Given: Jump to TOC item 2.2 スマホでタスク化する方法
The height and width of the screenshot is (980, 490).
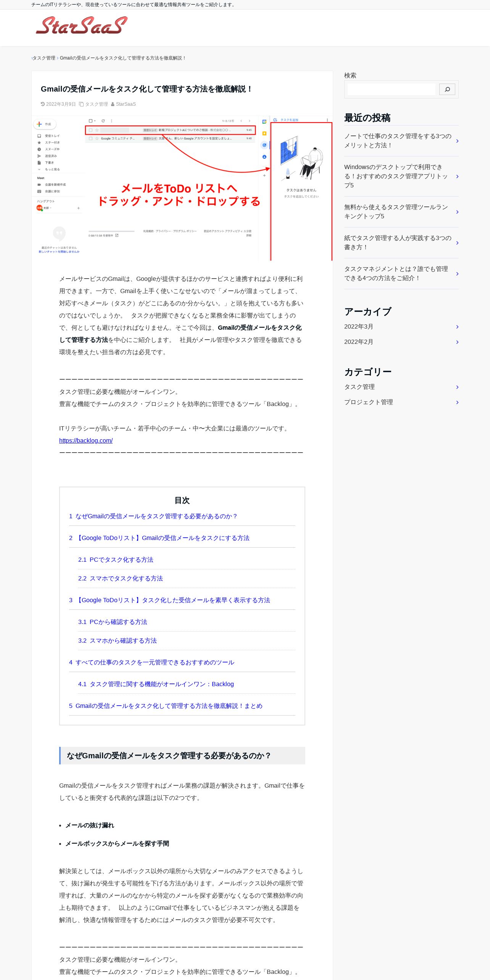Looking at the screenshot, I should tap(121, 579).
